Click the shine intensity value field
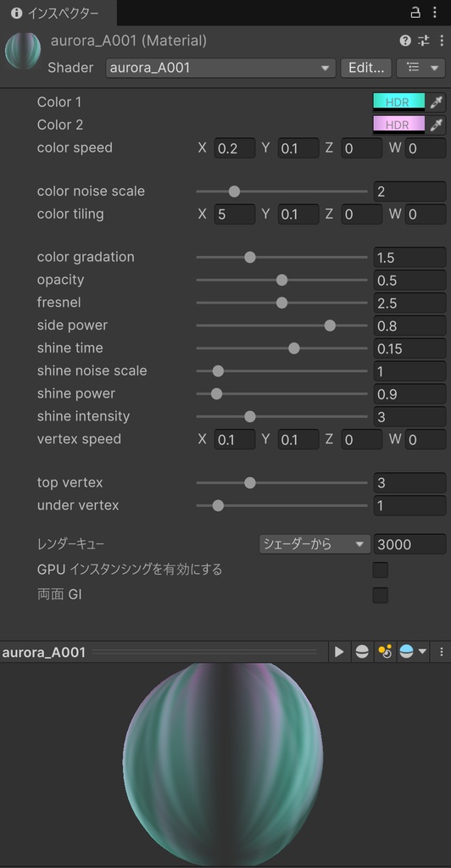The image size is (451, 868). 409,416
